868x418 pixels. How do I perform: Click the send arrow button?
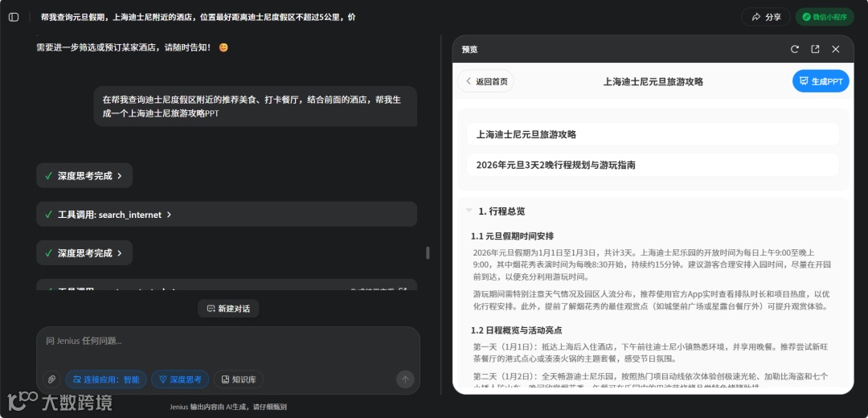tap(404, 379)
